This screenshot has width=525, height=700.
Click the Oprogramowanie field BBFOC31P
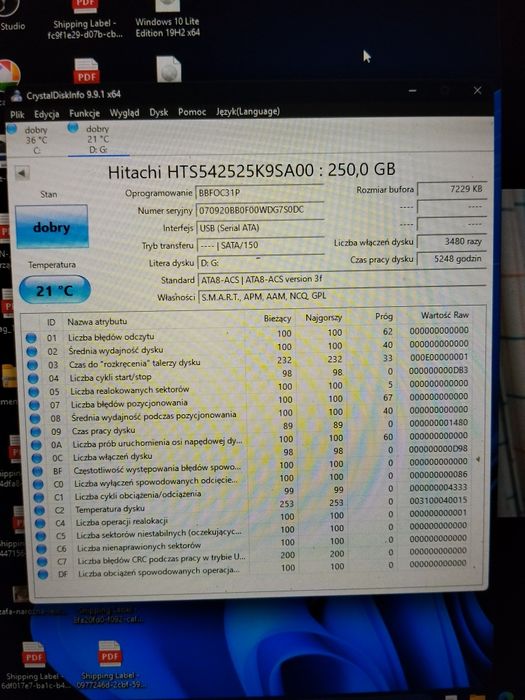tap(260, 192)
